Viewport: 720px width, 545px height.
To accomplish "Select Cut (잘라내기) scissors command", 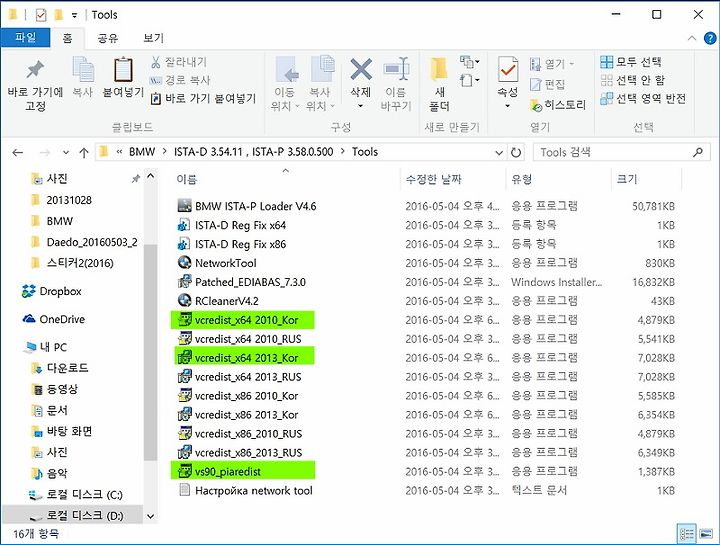I will tap(179, 62).
